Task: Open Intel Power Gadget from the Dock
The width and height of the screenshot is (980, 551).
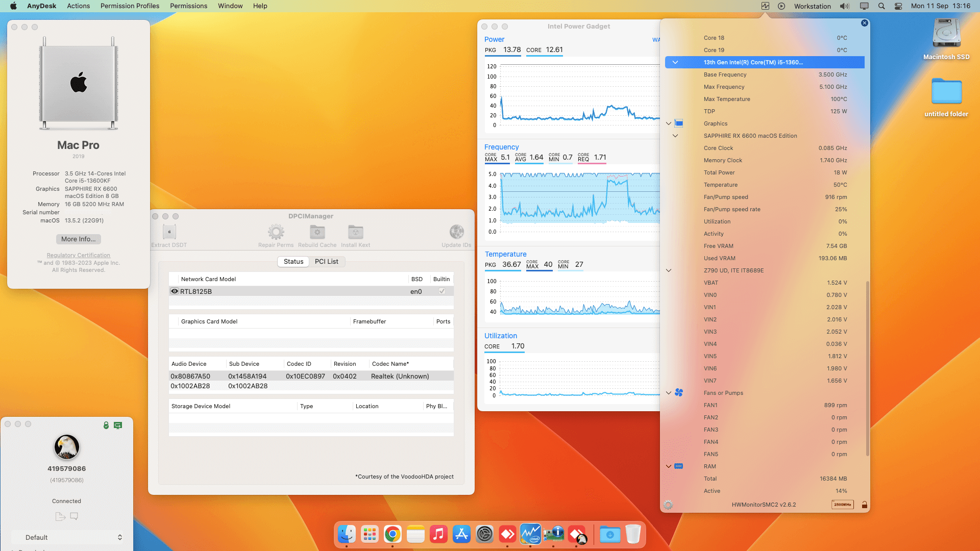Action: pyautogui.click(x=531, y=534)
